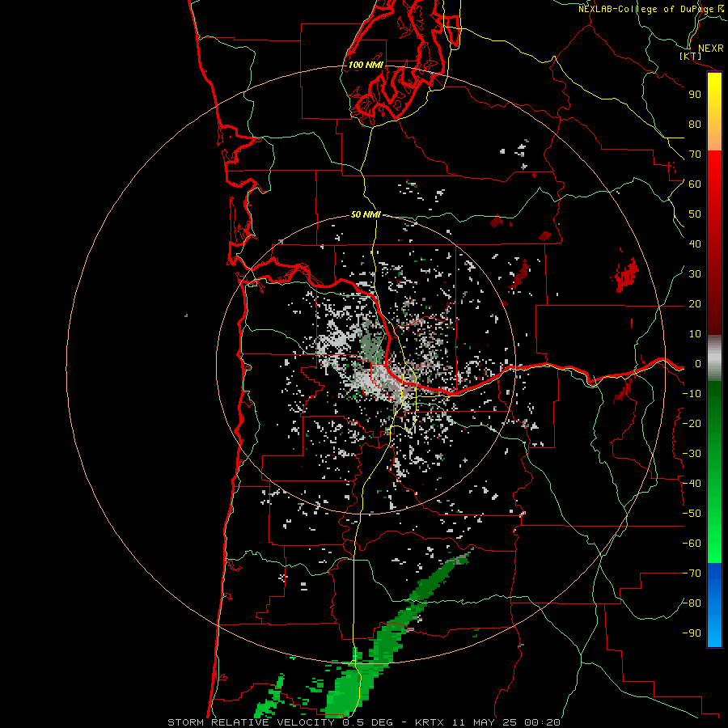Click the 100 NMI range ring label

(366, 65)
